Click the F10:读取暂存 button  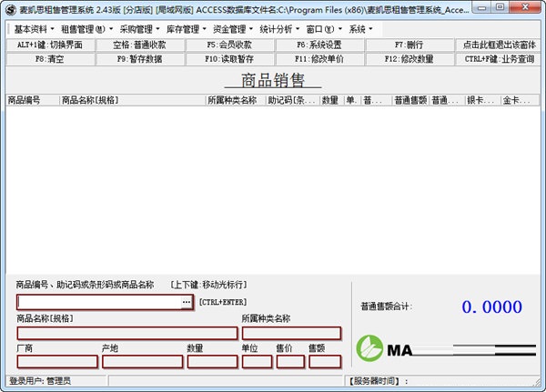click(230, 59)
